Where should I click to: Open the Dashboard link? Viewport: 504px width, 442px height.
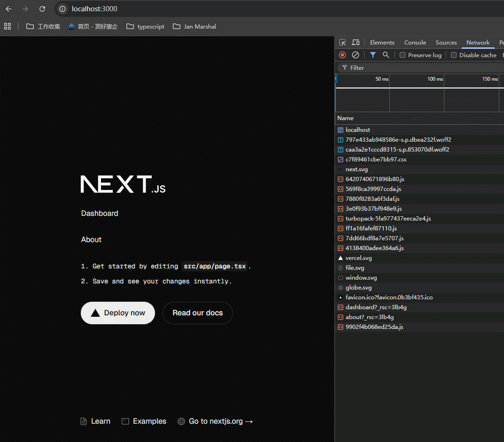100,213
